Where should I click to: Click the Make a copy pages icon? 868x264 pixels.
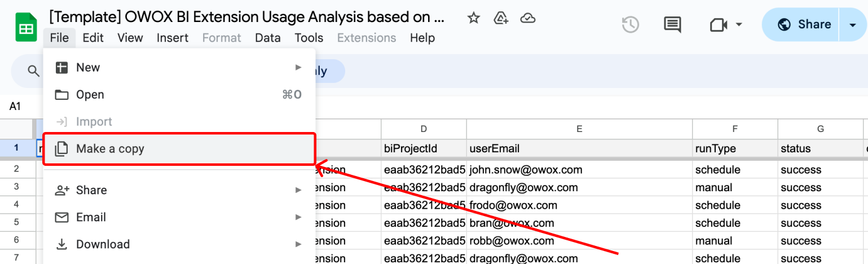coord(61,149)
